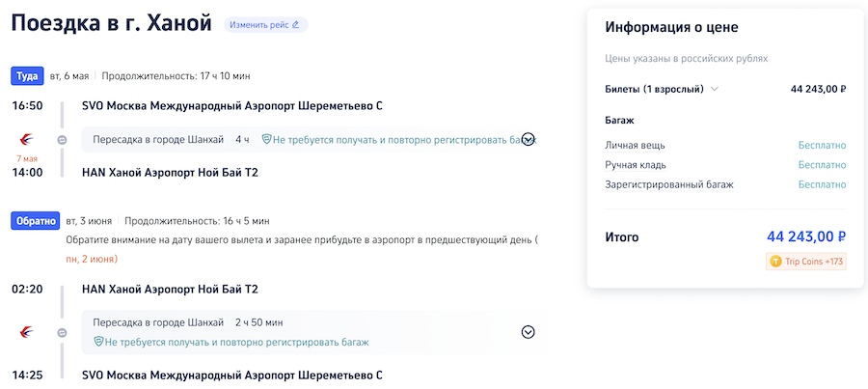868x389 pixels.
Task: Click the Trip Coins +173 badge
Action: 805,262
